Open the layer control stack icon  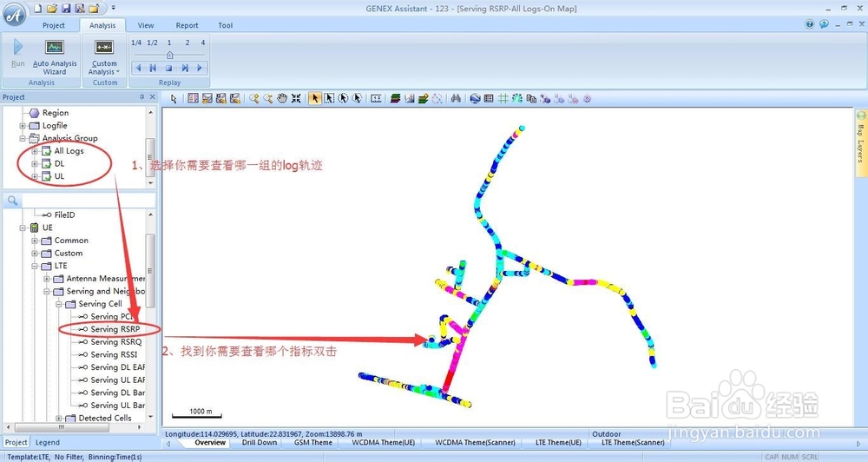click(x=395, y=99)
